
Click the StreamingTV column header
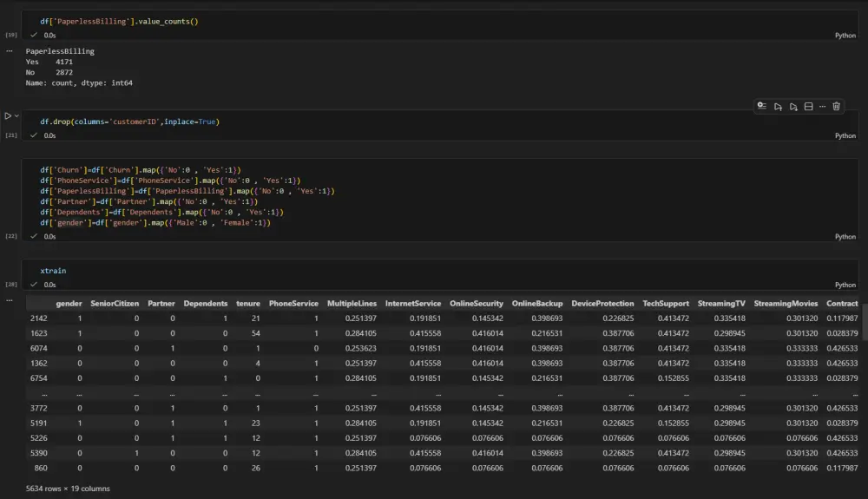pyautogui.click(x=721, y=303)
